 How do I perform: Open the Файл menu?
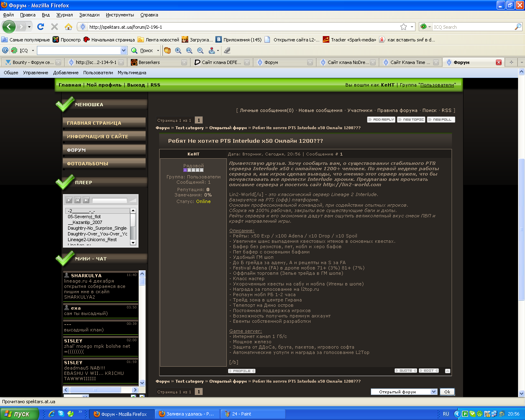9,15
